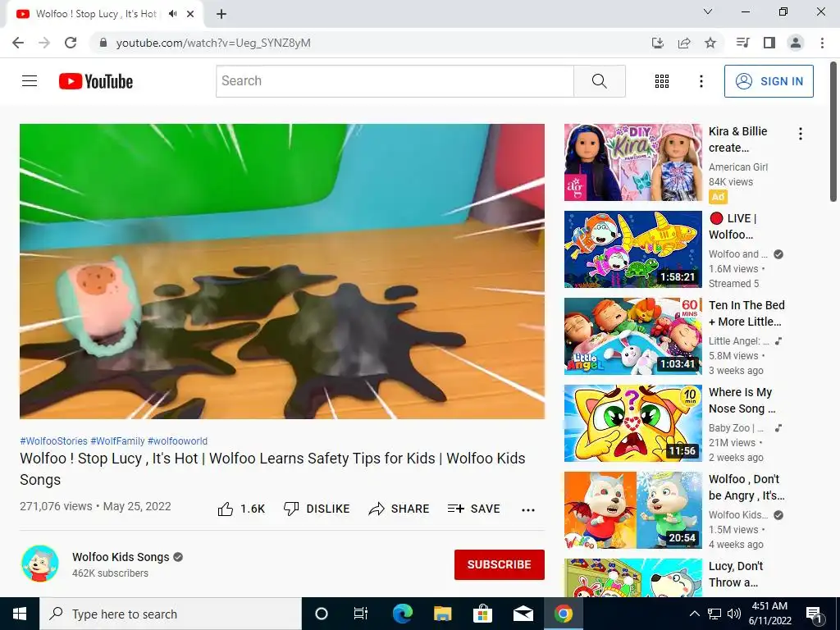Open Where Is My Nose Song thumbnail
The image size is (840, 630).
click(x=632, y=423)
